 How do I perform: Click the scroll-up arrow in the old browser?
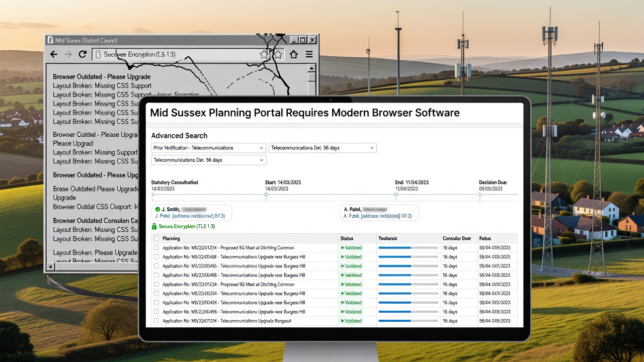pyautogui.click(x=311, y=68)
